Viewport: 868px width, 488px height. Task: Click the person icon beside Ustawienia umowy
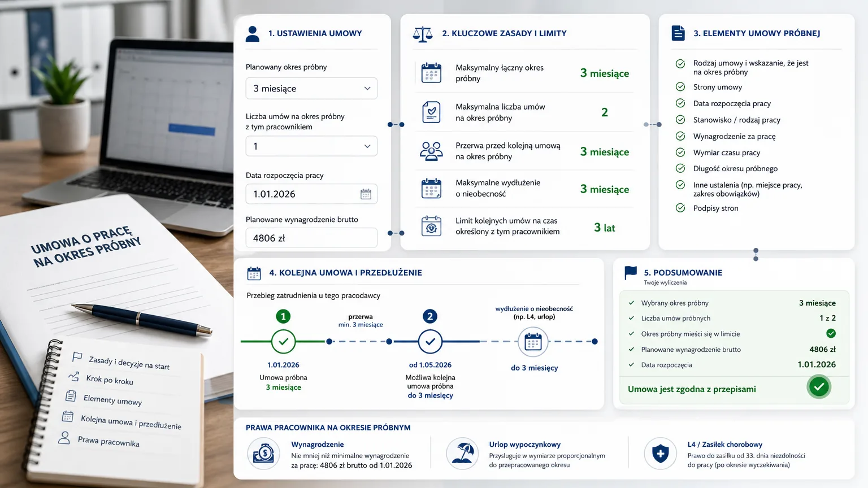pos(253,34)
